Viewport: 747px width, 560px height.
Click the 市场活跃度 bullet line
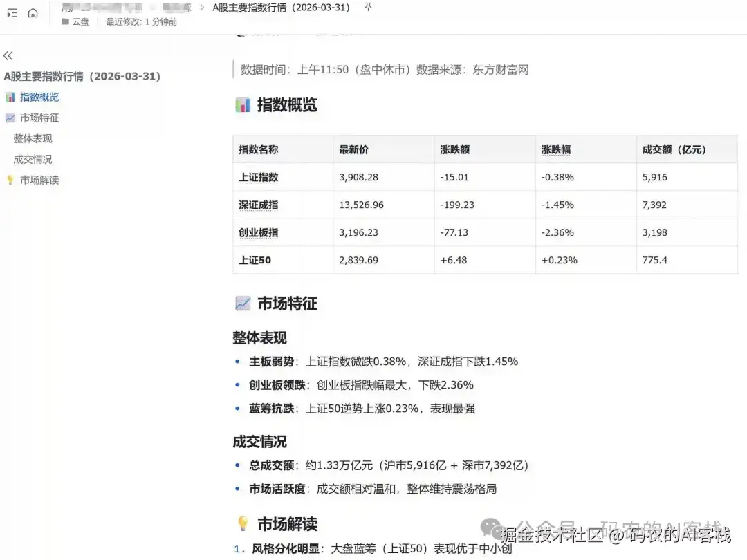pos(373,489)
